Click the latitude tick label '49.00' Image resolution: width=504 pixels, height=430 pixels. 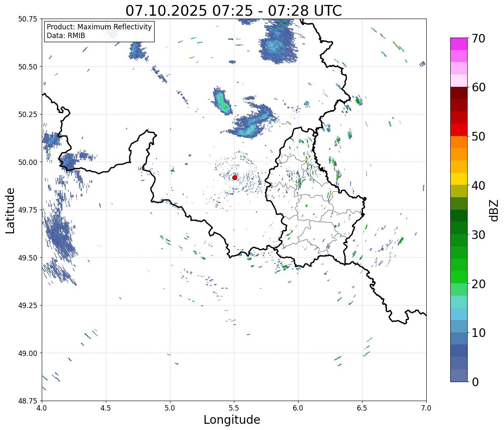pyautogui.click(x=27, y=353)
